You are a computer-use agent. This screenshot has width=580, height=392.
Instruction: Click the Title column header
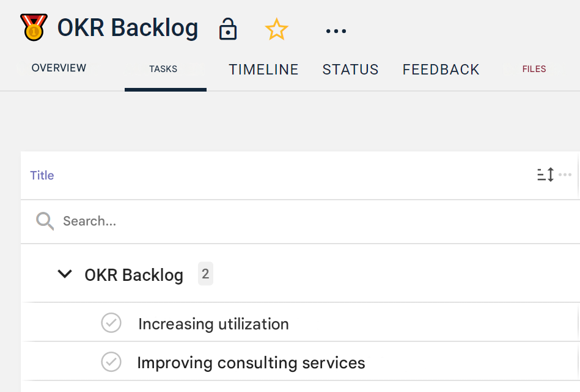click(42, 175)
